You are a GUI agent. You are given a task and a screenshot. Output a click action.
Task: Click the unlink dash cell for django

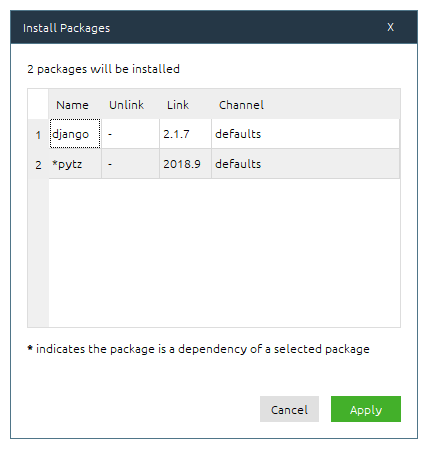point(130,134)
